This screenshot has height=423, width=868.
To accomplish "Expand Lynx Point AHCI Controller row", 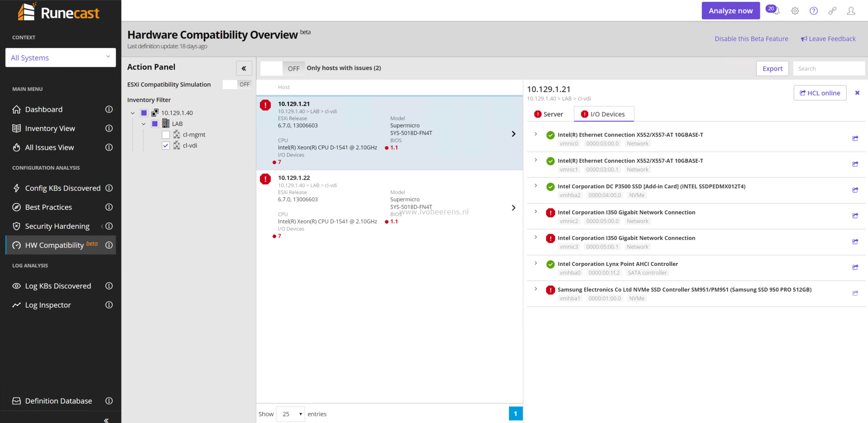I will point(536,263).
